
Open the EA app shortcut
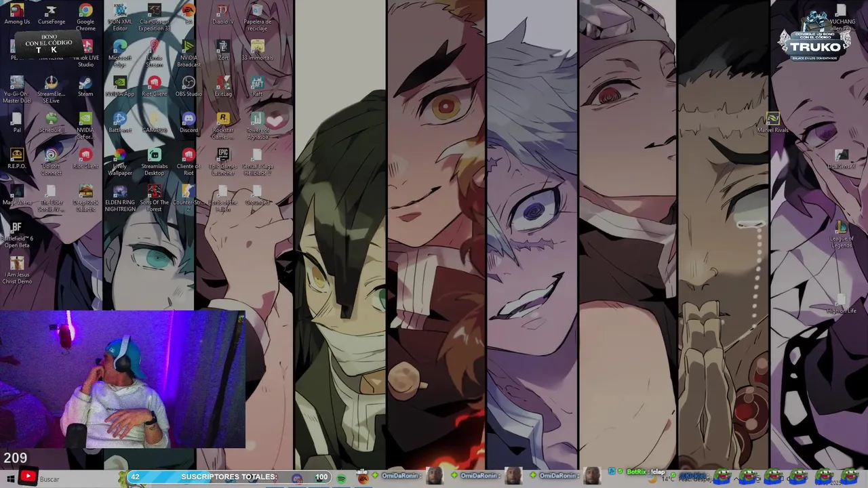pos(189,14)
